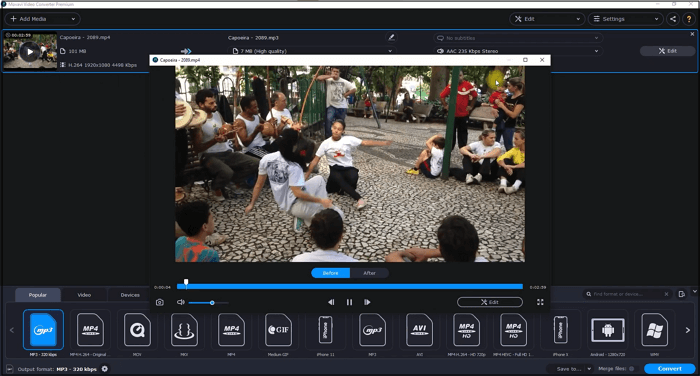This screenshot has width=700, height=376.
Task: Remove Capoeira file from the list
Action: [x=692, y=34]
